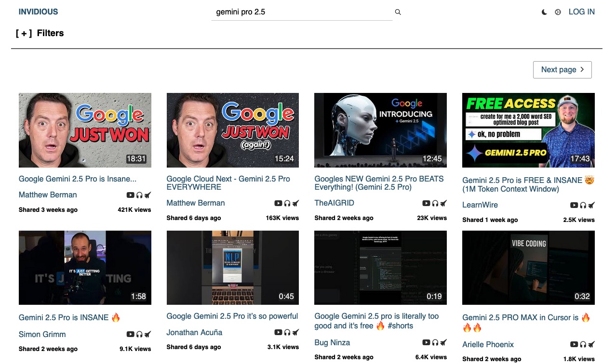Viewport: 616px width, 364px height.
Task: Visit Jonathan Acuña channel
Action: tap(194, 332)
